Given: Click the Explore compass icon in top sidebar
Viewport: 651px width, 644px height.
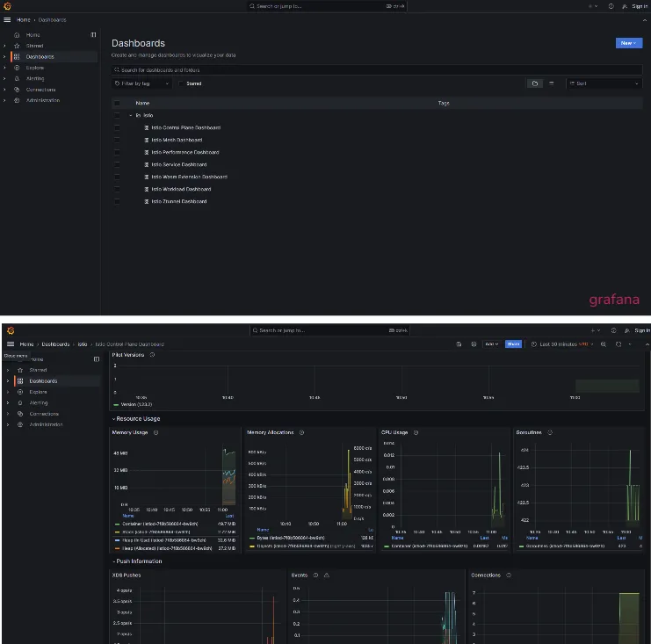Looking at the screenshot, I should pyautogui.click(x=17, y=68).
